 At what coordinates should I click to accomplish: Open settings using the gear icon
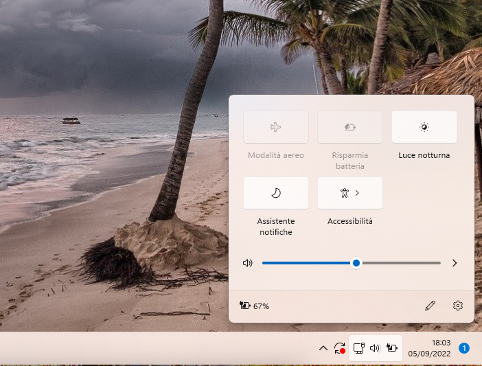click(x=458, y=306)
